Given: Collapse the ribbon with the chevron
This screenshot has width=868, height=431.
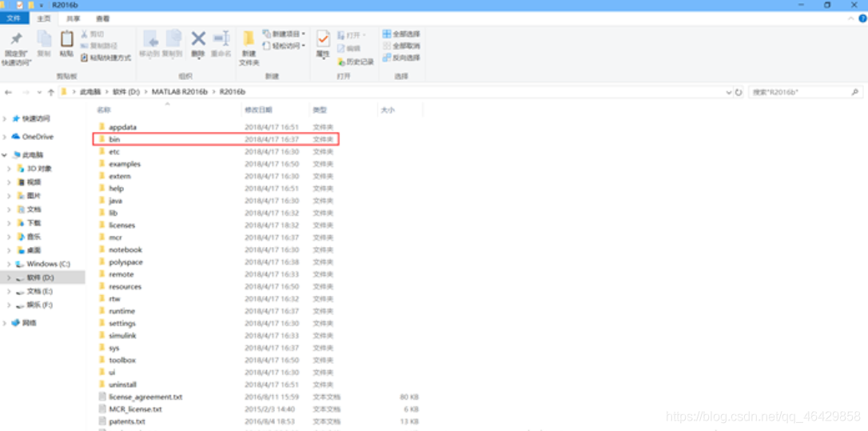Looking at the screenshot, I should (x=851, y=19).
